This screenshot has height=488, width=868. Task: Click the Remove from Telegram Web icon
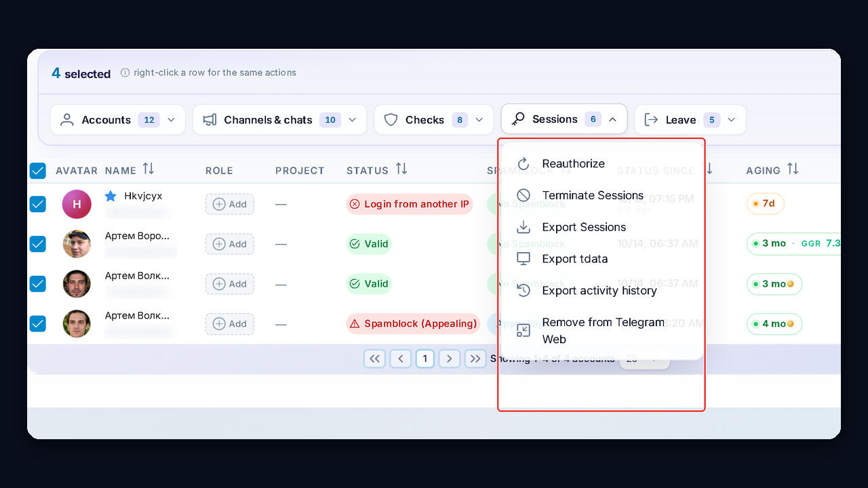click(x=523, y=330)
